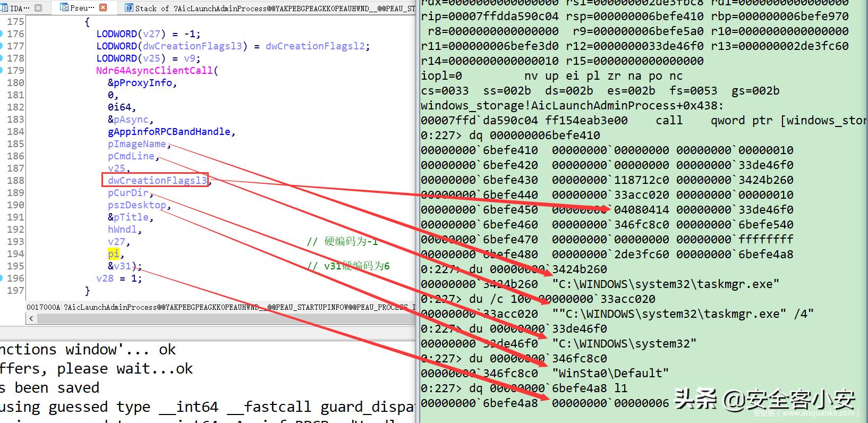The width and height of the screenshot is (868, 423).
Task: Click ffffffff value in the 6befe470 row
Action: tap(766, 240)
